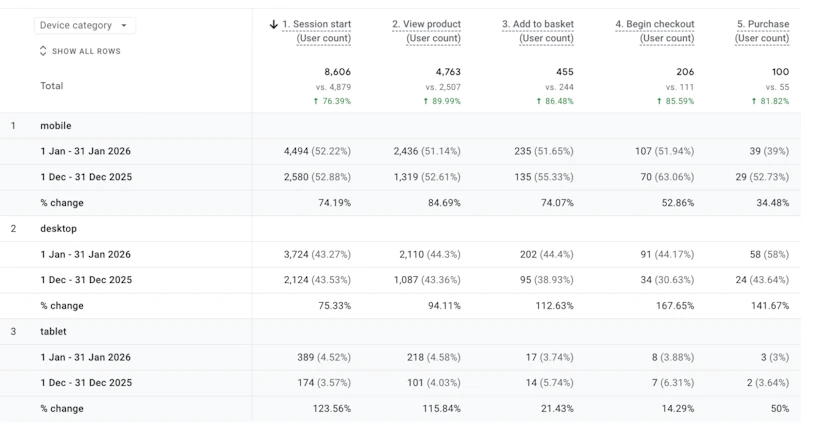Click the Total row label
Screen dimensions: 816x431
click(x=52, y=86)
